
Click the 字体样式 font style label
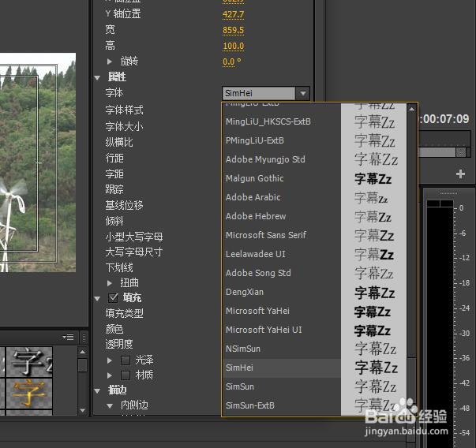tap(124, 110)
